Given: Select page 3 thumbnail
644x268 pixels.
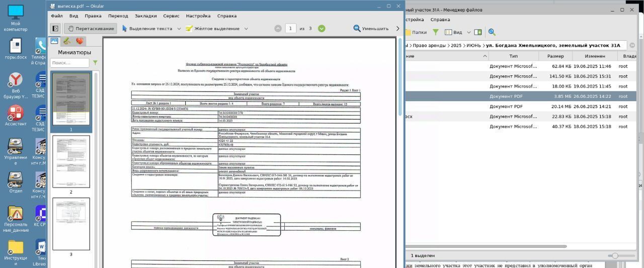Looking at the screenshot, I should point(71,224).
